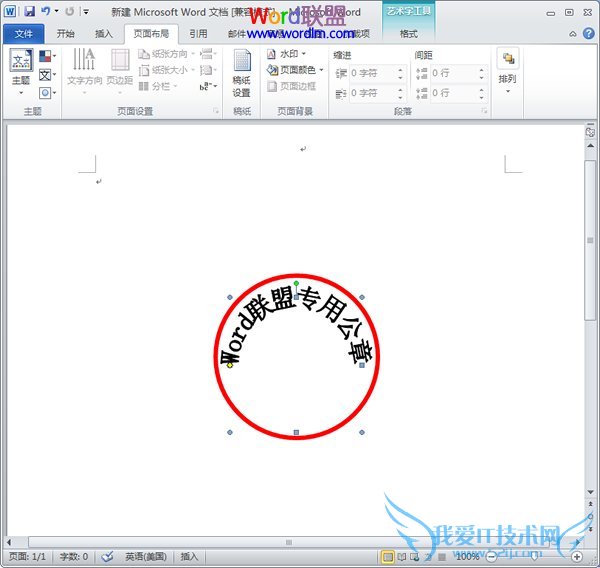Toggle Insert mode in status bar
Viewport: 600px width, 568px height.
pyautogui.click(x=189, y=556)
